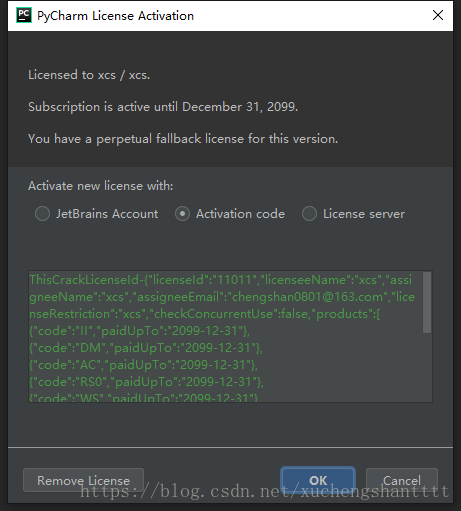Click the perpetual fallback license message
The width and height of the screenshot is (461, 511).
[x=183, y=139]
